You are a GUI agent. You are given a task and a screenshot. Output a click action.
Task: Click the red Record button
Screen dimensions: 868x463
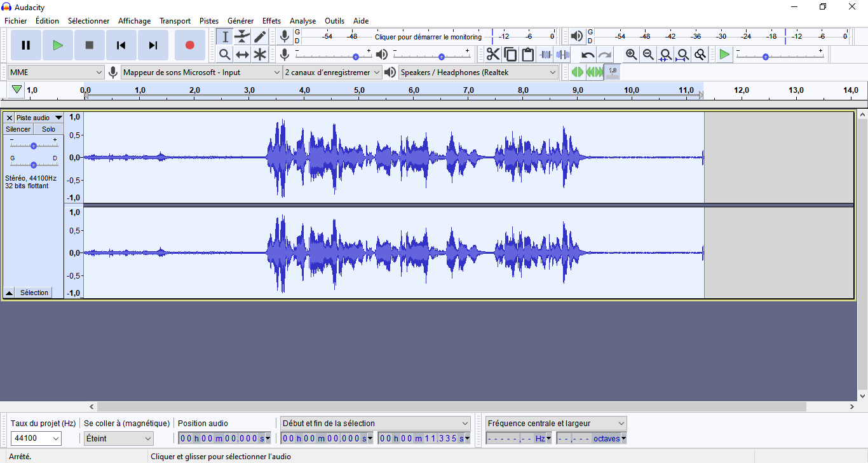[189, 45]
